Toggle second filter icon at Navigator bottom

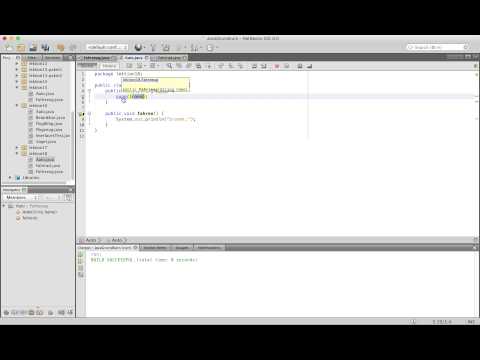pyautogui.click(x=14, y=313)
